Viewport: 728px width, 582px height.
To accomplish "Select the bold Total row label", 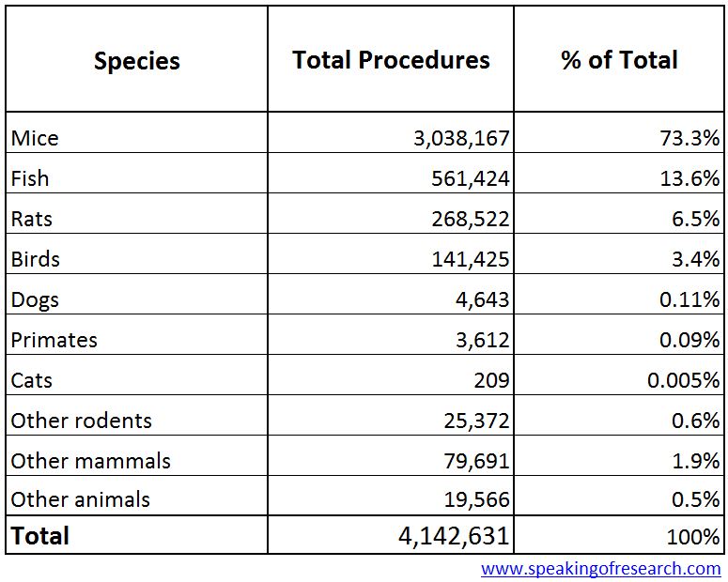I will [x=40, y=536].
